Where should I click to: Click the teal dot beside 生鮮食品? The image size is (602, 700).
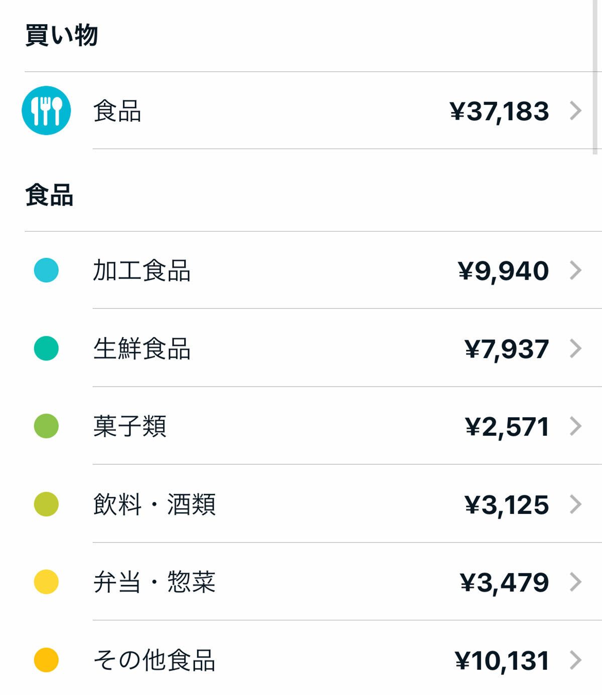coord(46,348)
